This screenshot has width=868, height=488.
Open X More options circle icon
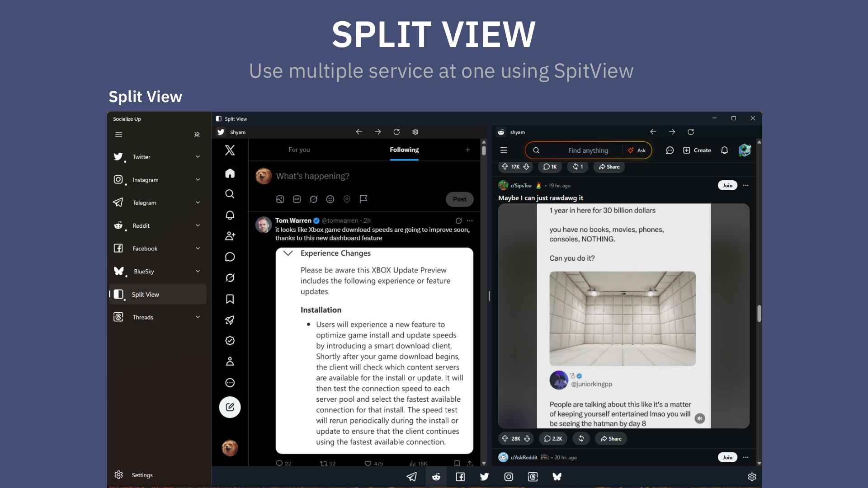click(x=230, y=383)
